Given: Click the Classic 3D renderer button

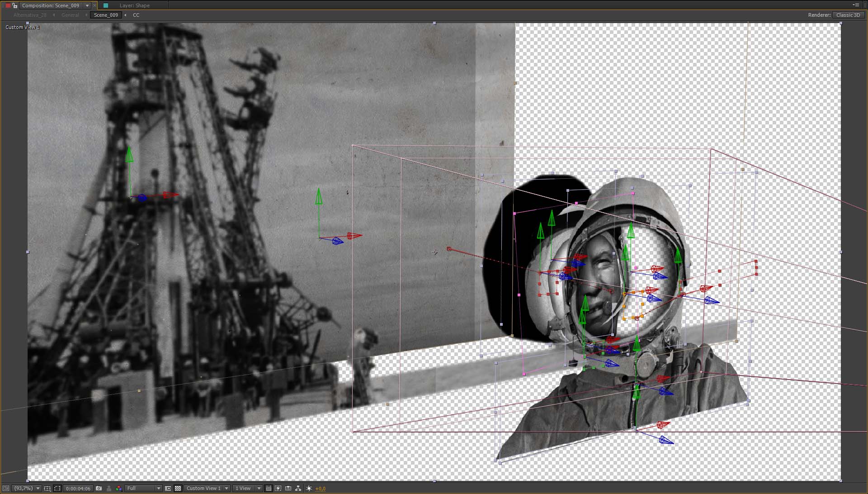Looking at the screenshot, I should coord(848,15).
